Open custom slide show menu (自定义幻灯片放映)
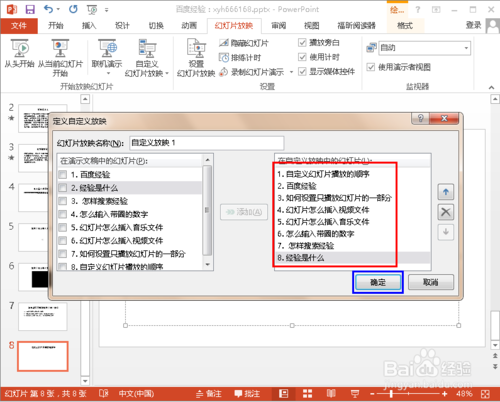This screenshot has height=402, width=500. [147, 57]
